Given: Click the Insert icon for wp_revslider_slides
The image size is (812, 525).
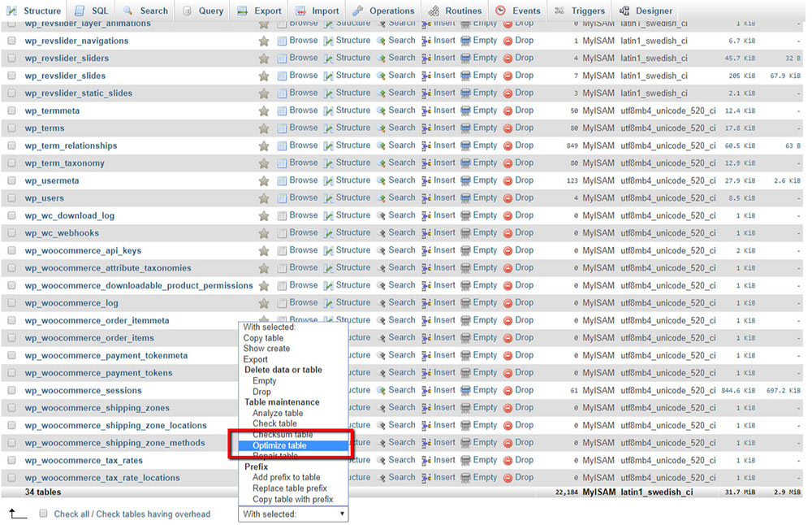Looking at the screenshot, I should pyautogui.click(x=426, y=76).
